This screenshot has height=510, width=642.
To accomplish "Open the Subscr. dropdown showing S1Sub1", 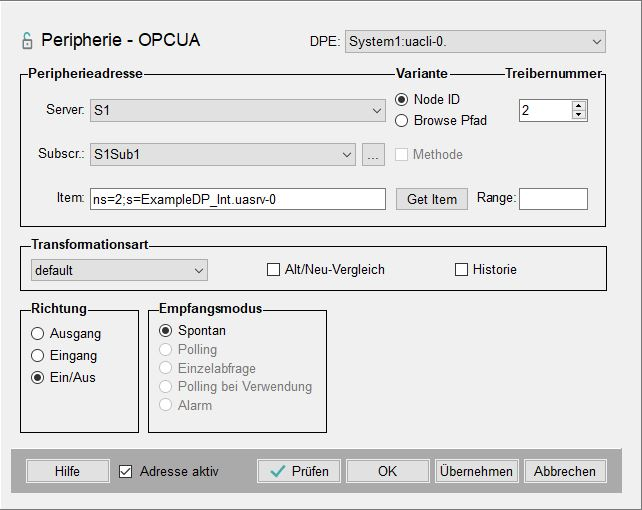I will [x=347, y=155].
